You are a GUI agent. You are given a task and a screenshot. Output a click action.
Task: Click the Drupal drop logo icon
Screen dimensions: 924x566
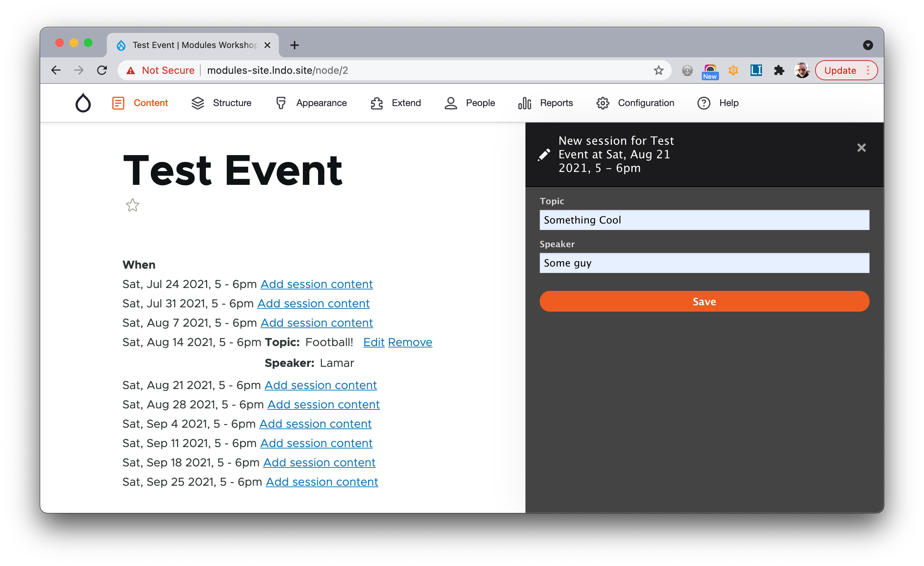[83, 103]
